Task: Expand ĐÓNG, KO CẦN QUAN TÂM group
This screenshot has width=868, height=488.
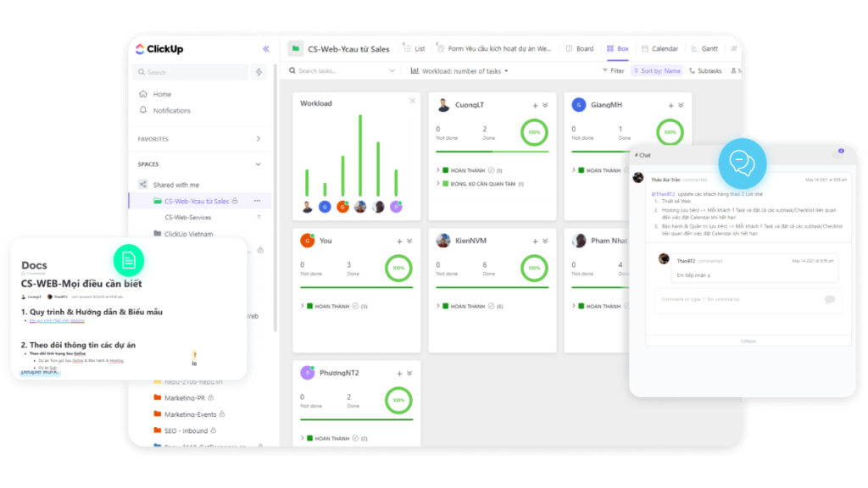Action: (438, 184)
